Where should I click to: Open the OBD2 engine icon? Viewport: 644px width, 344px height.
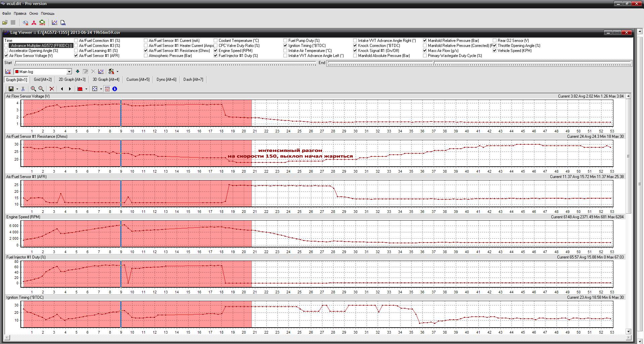[42, 22]
